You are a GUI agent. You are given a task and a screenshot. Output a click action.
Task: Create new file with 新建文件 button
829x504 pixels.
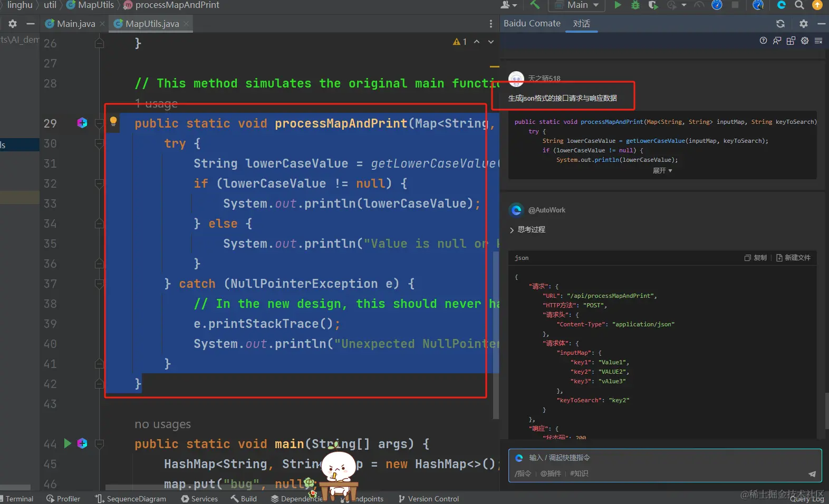tap(793, 258)
